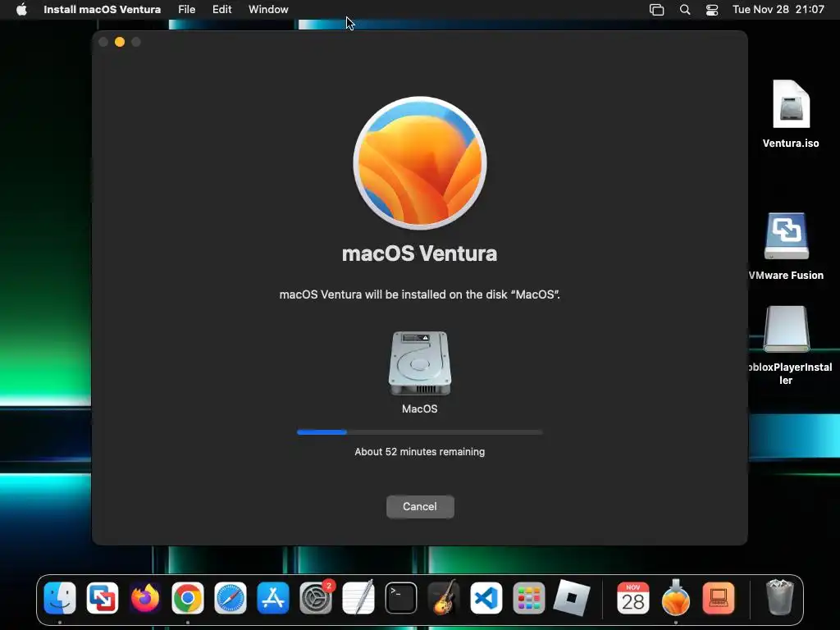Click the macOS Ventura logo image

click(x=420, y=163)
